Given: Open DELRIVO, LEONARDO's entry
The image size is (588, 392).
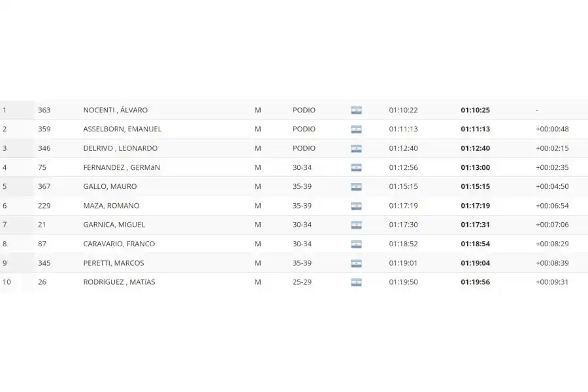Looking at the screenshot, I should (x=120, y=148).
